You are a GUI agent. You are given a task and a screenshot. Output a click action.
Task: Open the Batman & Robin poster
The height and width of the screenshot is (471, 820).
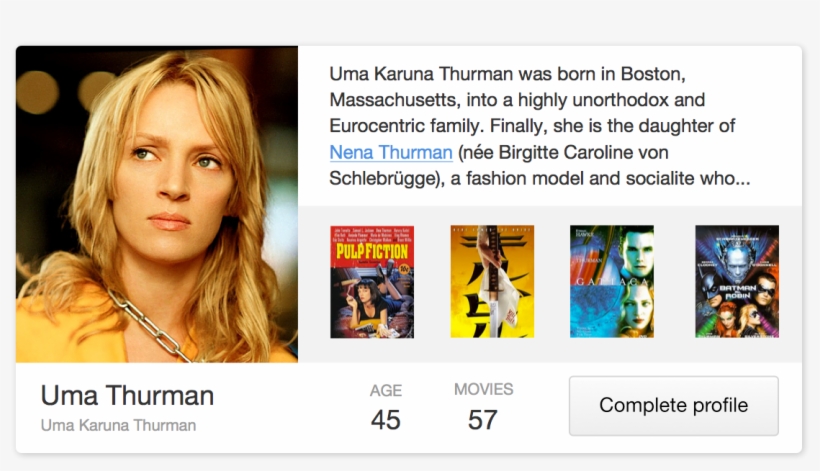(x=737, y=281)
